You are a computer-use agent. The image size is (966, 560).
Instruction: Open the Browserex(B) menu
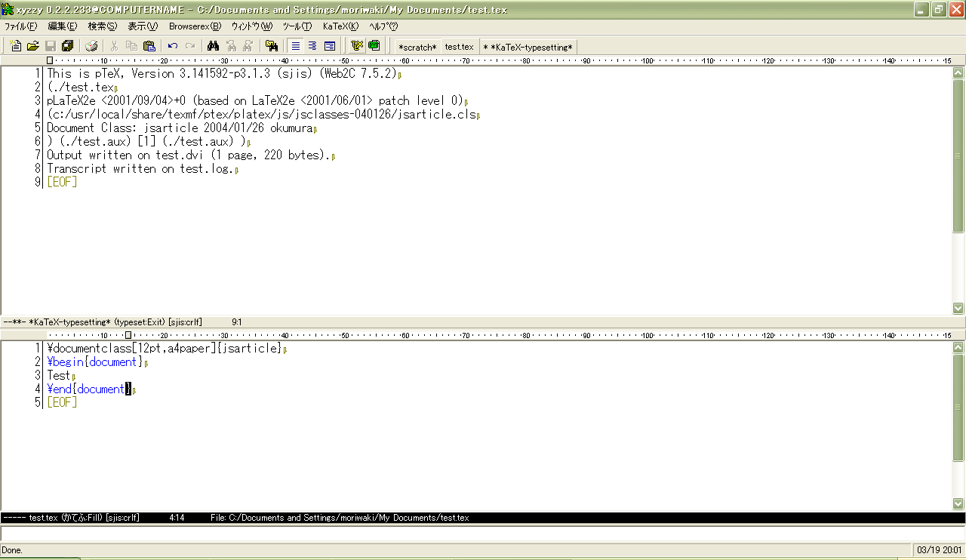point(195,26)
